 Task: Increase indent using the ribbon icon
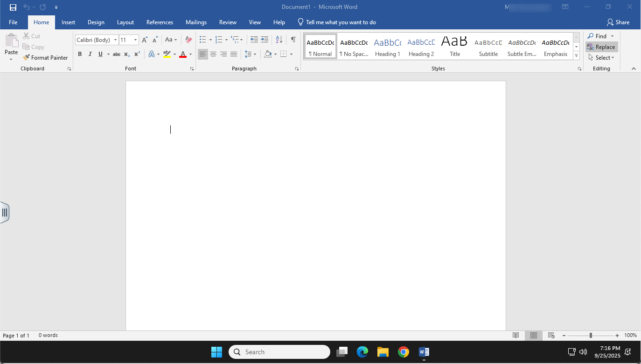click(x=265, y=40)
